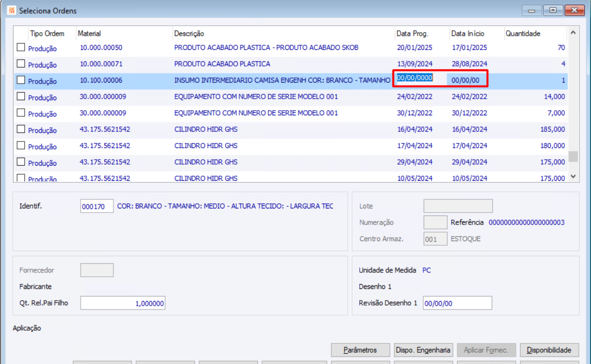Image resolution: width=591 pixels, height=364 pixels.
Task: Click the Referência value 0000000000000000003
Action: click(527, 223)
